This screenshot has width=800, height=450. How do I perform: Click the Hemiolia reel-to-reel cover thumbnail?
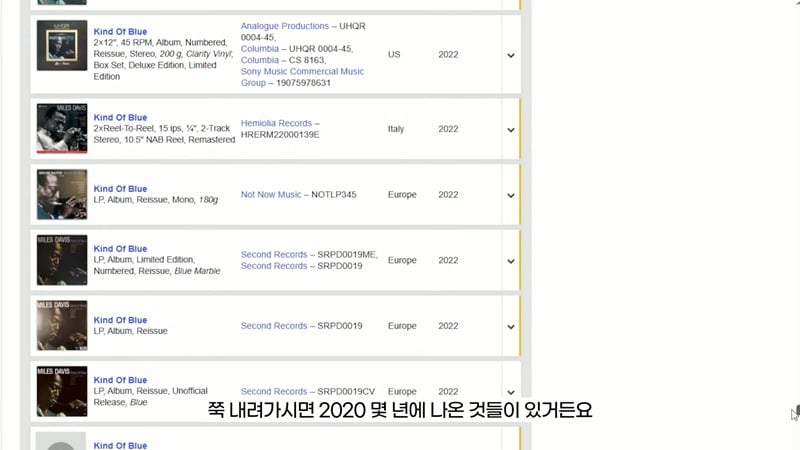(x=62, y=129)
